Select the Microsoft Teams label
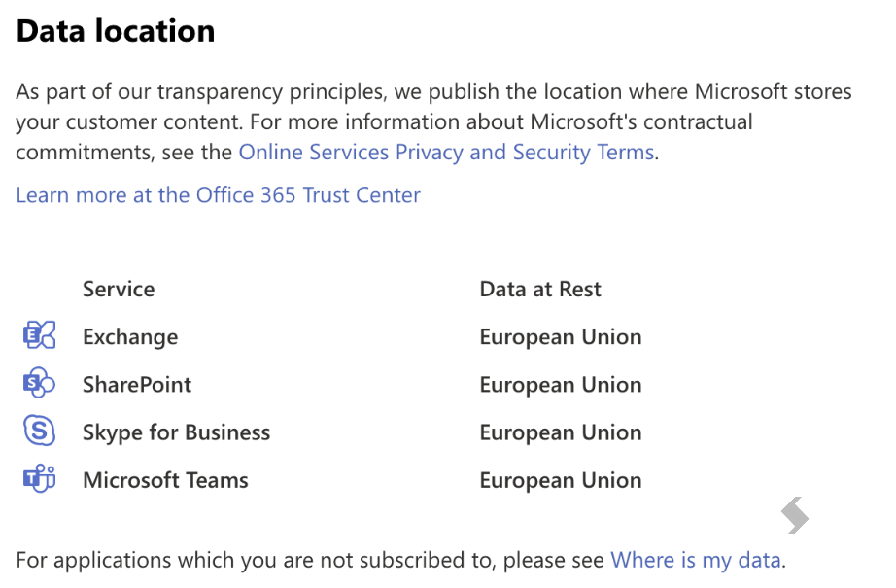The height and width of the screenshot is (588, 896). coord(166,480)
